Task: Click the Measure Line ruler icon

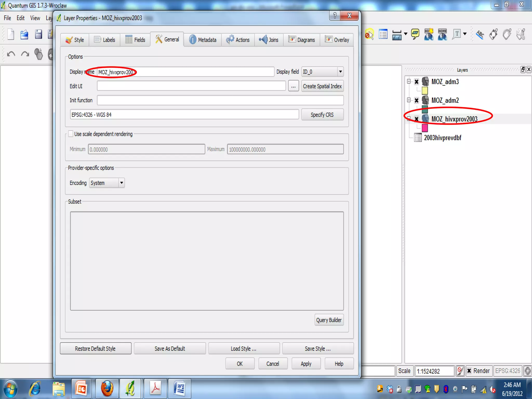Action: coord(397,34)
